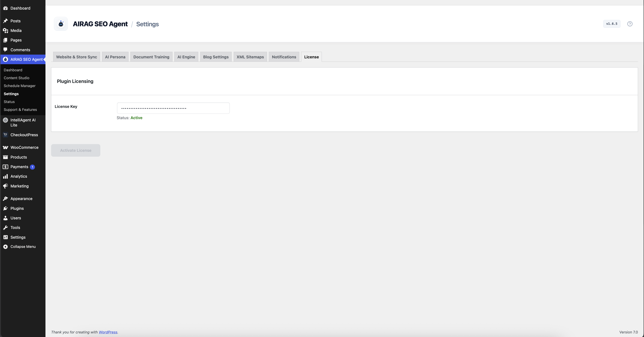
Task: Click the AIRAG SEO Agent header title
Action: 100,24
